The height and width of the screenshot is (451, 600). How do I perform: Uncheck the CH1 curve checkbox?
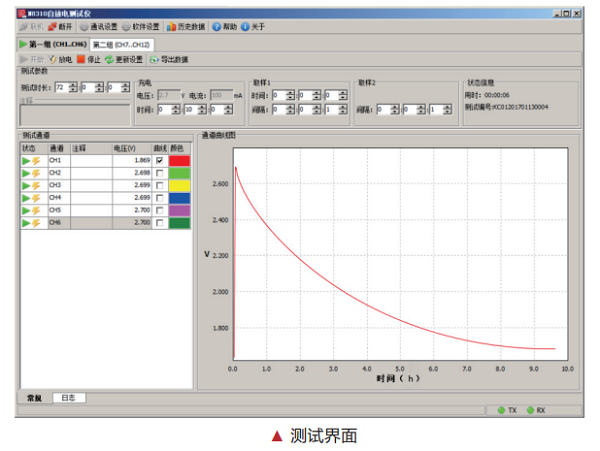click(x=159, y=160)
